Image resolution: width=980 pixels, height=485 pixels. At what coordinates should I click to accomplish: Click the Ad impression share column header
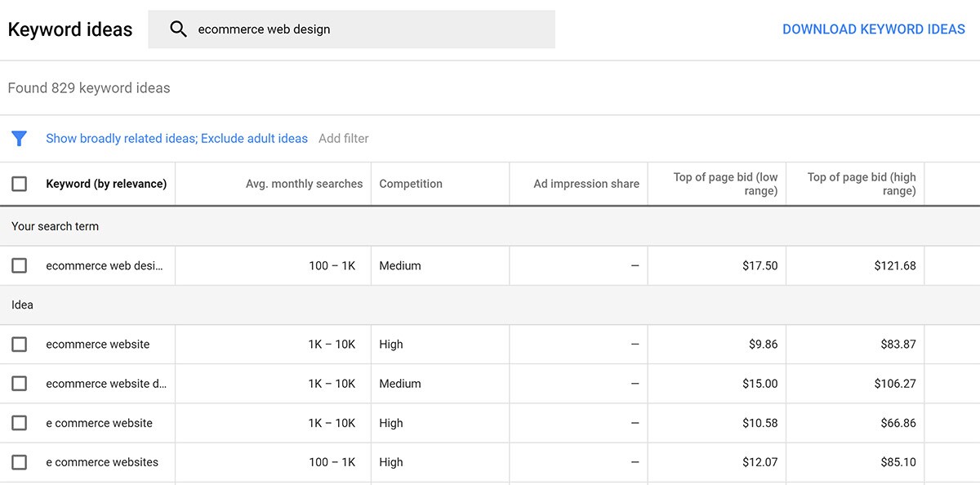point(586,184)
